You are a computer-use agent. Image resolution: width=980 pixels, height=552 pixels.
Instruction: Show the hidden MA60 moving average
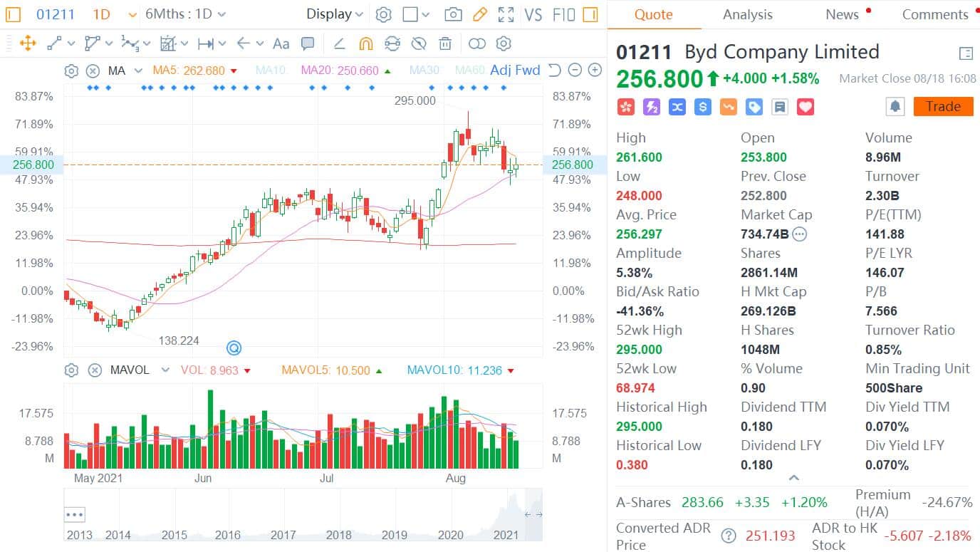pos(470,71)
